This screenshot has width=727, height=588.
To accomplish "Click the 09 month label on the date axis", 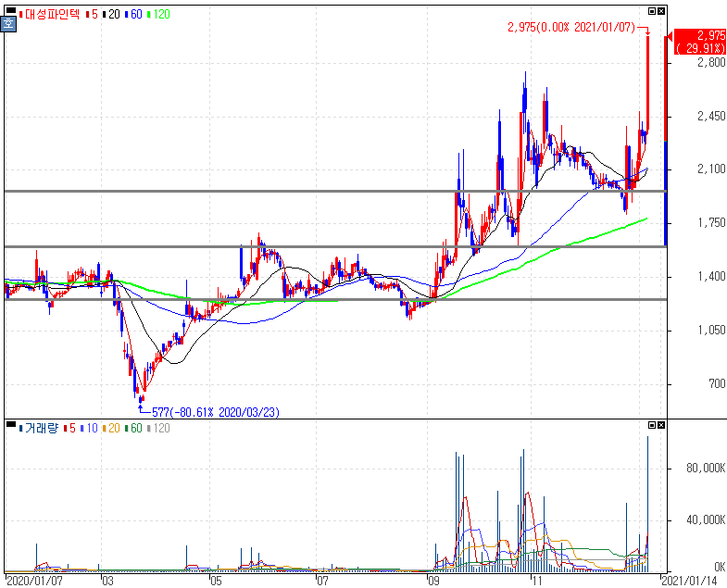I will tap(433, 581).
